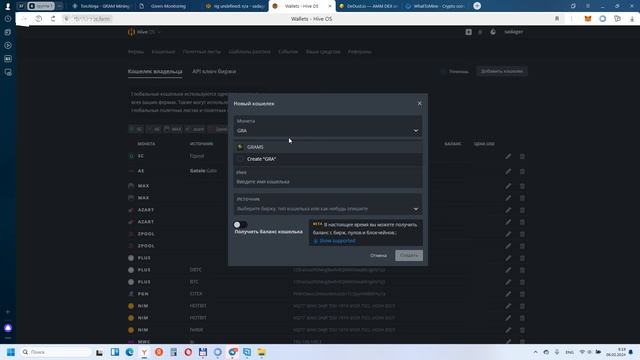Toggle the Получить баланс кошелька switch
This screenshot has height=360, width=640.
pyautogui.click(x=240, y=224)
